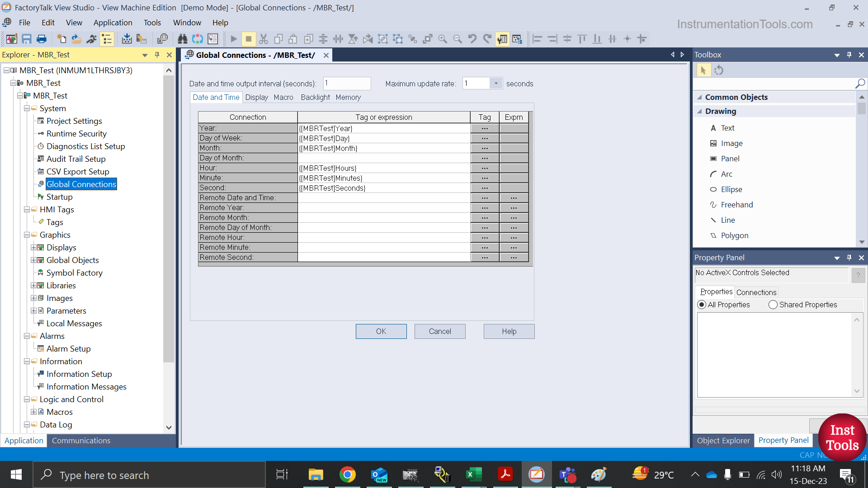Click the Align Bottom toolbar icon
The image size is (868, 488).
pos(597,39)
